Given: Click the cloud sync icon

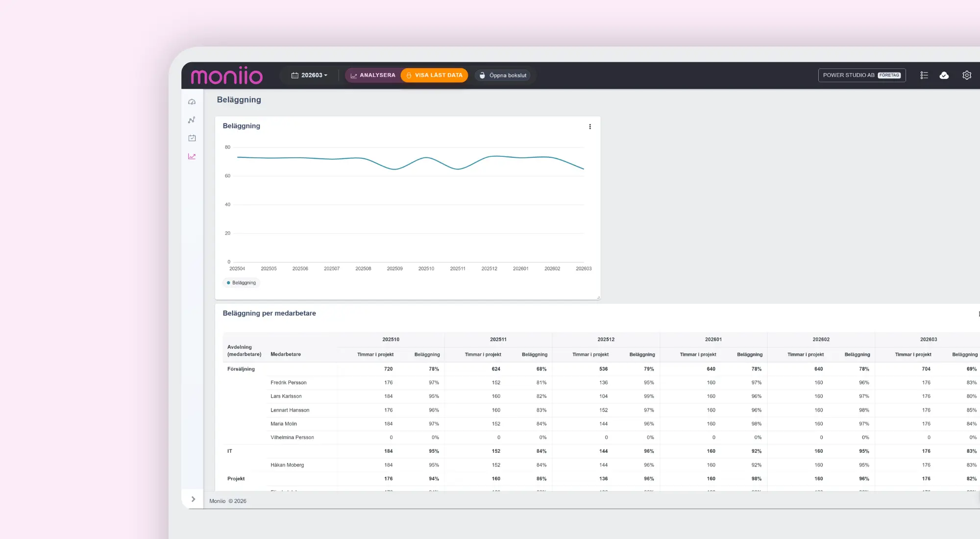Looking at the screenshot, I should pos(944,75).
